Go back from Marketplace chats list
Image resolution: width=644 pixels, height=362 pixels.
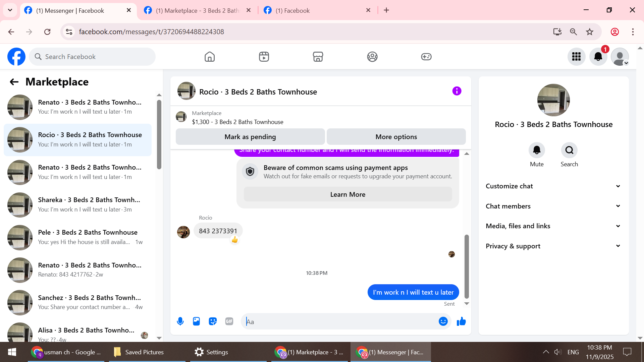coord(14,82)
